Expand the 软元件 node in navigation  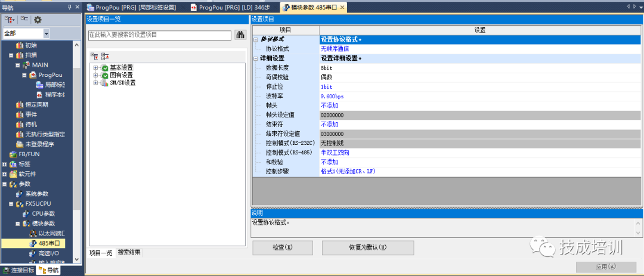[5, 174]
